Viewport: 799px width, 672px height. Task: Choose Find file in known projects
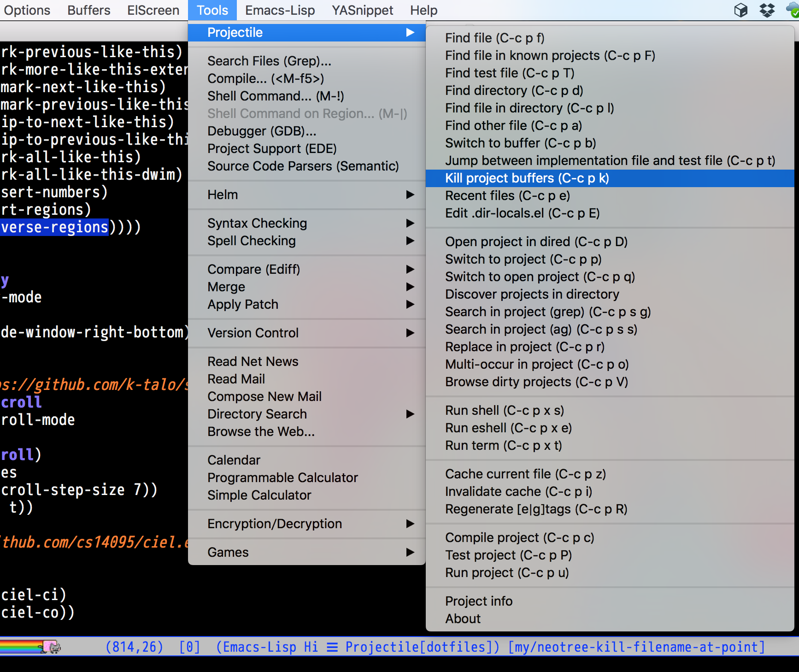(x=610, y=55)
